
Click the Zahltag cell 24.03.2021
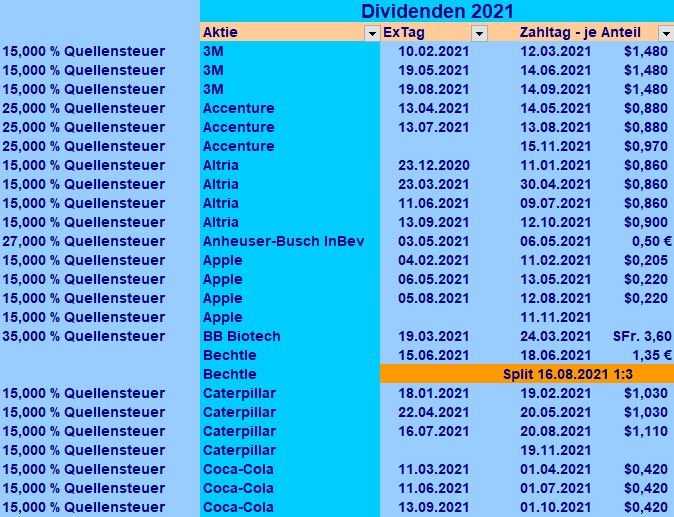(x=555, y=336)
